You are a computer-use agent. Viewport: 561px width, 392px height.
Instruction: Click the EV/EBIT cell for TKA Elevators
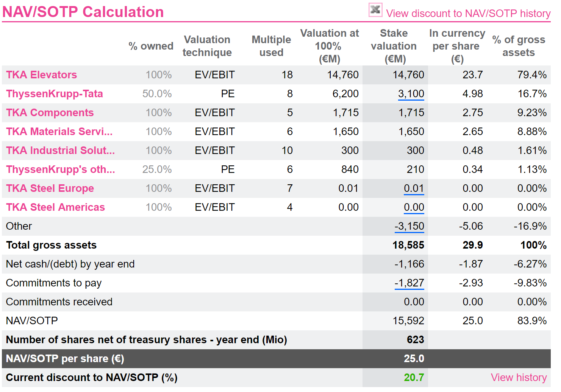pos(215,75)
